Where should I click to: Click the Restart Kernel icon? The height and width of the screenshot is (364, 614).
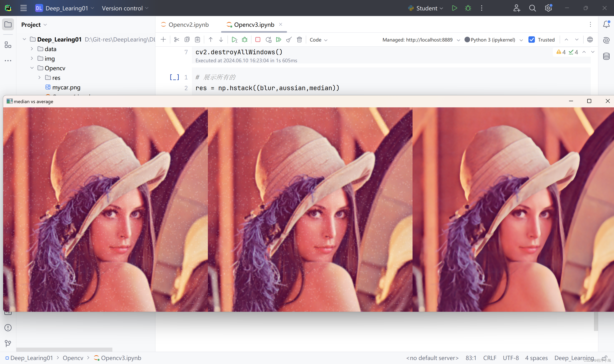tap(268, 40)
